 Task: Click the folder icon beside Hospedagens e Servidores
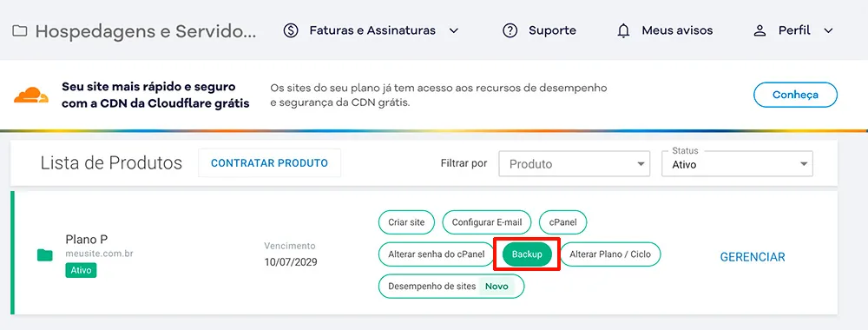(19, 31)
